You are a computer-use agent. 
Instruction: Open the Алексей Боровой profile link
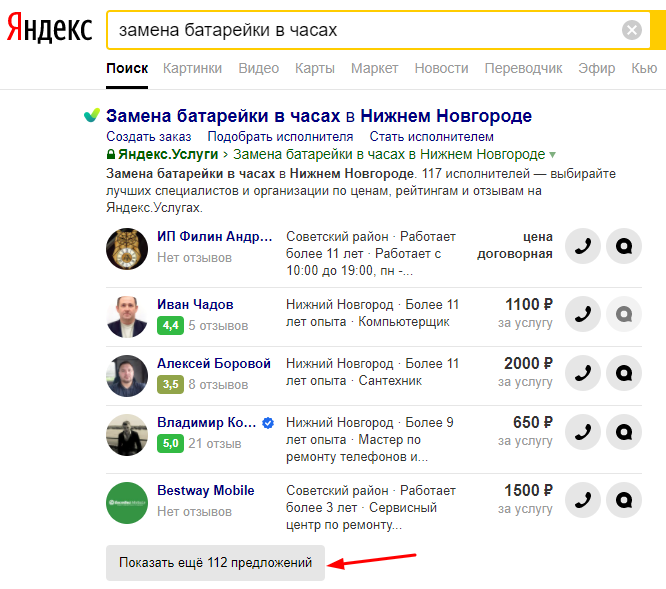[214, 363]
